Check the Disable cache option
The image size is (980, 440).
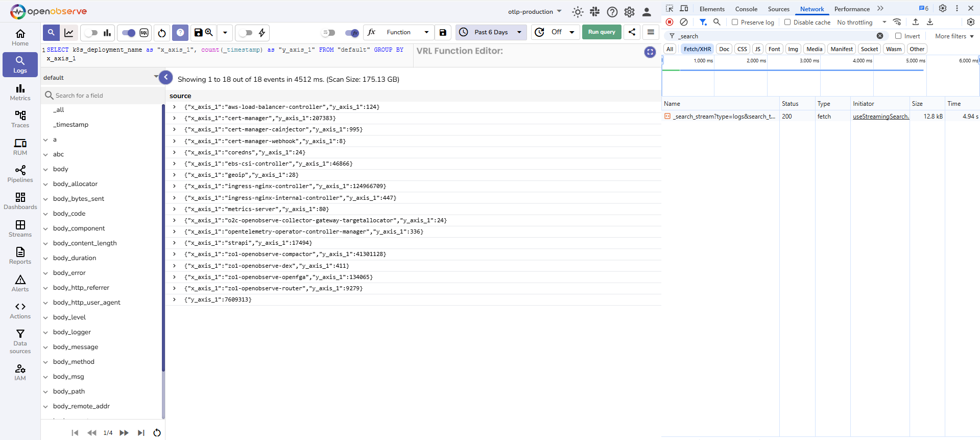coord(787,22)
